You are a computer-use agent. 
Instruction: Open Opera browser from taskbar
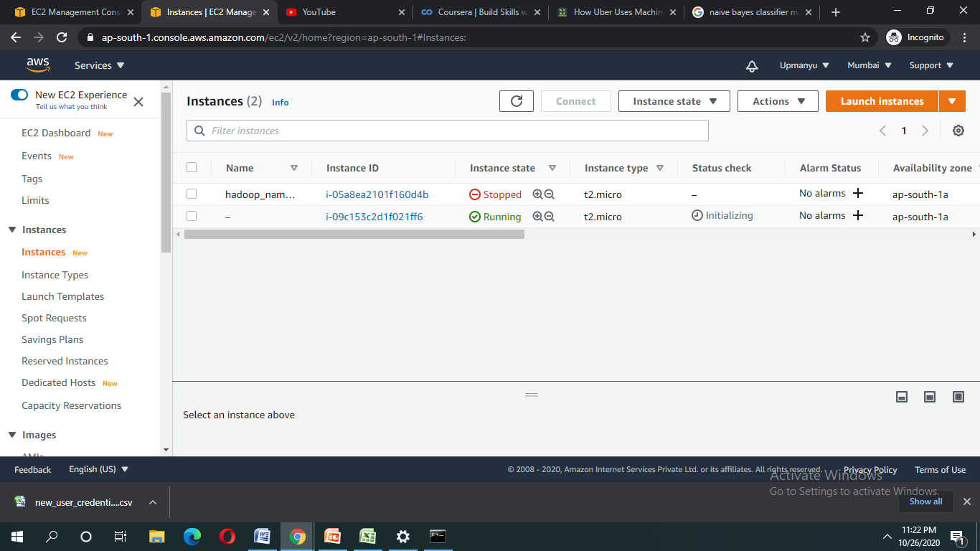pos(227,537)
